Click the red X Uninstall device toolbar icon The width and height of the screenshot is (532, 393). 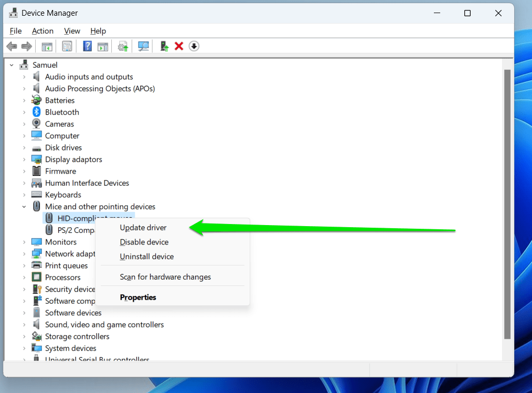(x=178, y=46)
